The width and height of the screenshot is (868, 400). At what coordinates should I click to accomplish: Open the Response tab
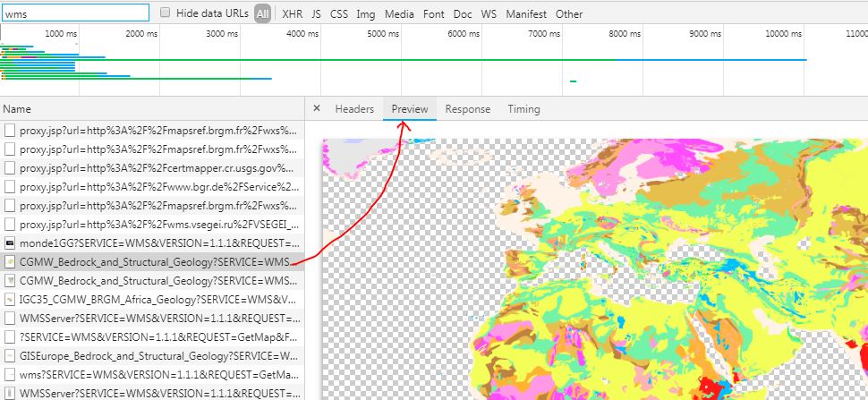pyautogui.click(x=468, y=109)
